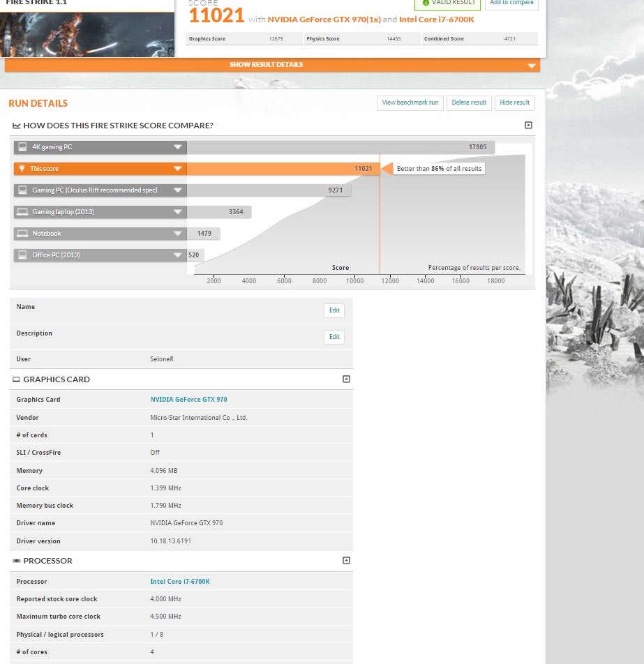
Task: Click the arrow on Show Result Details bar
Action: pyautogui.click(x=531, y=66)
